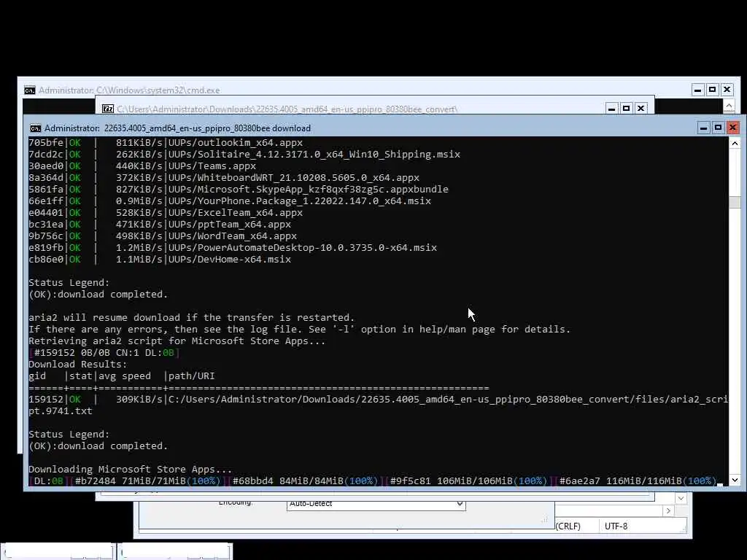747x560 pixels.
Task: Click the '#159152 0B/0B CN:1' progress line
Action: tap(104, 353)
